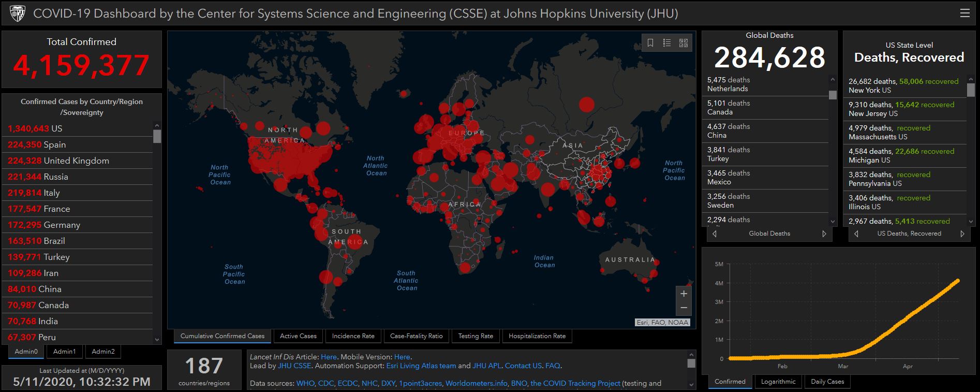
Task: Click the large red circle over Russia
Action: [586, 105]
